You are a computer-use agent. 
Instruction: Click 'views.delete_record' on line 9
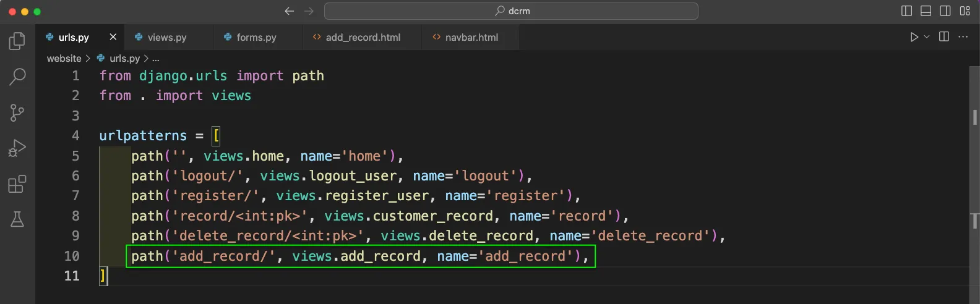click(457, 236)
